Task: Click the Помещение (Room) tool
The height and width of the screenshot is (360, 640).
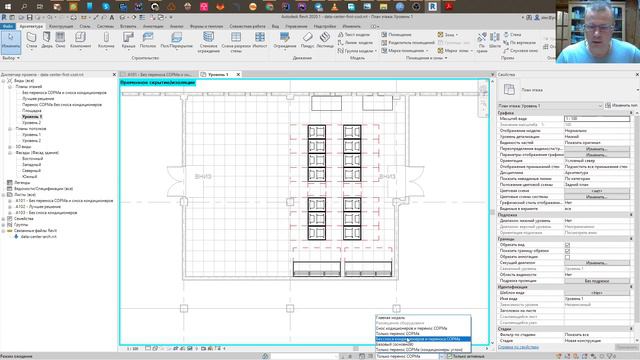Action: coord(396,35)
